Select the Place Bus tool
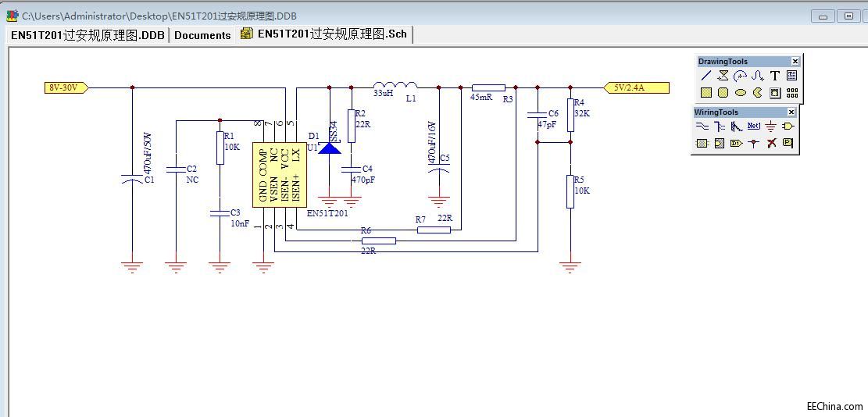Image resolution: width=868 pixels, height=417 pixels. [x=719, y=126]
